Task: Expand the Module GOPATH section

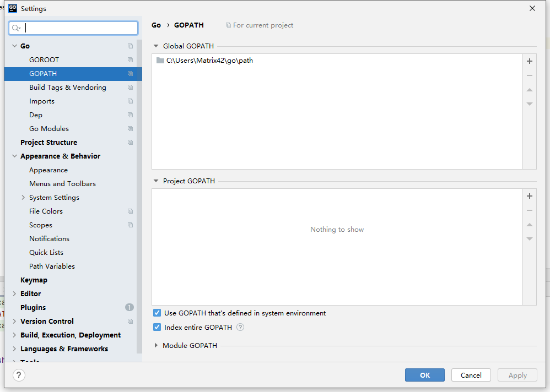Action: click(x=156, y=345)
